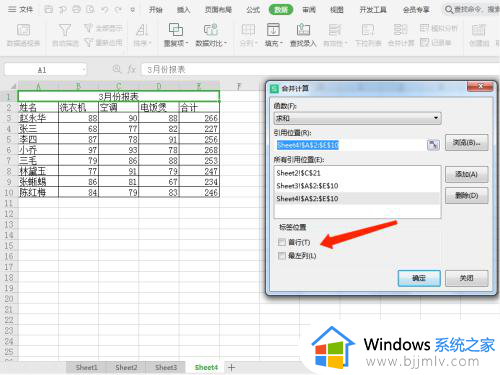This screenshot has height=375, width=500.
Task: Switch to the 审阅 ribbon tab
Action: (309, 10)
